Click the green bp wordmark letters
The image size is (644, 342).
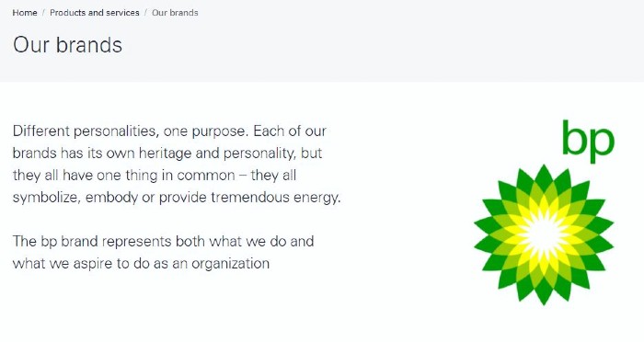pyautogui.click(x=588, y=141)
